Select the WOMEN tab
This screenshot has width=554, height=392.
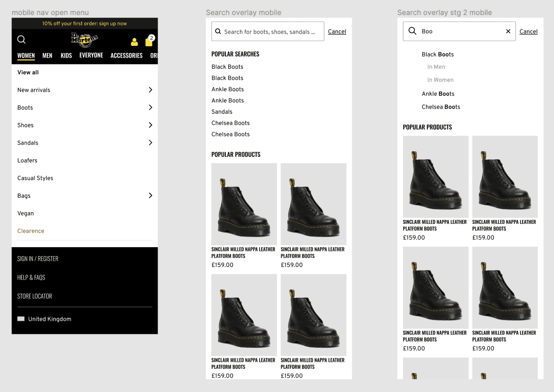coord(26,56)
